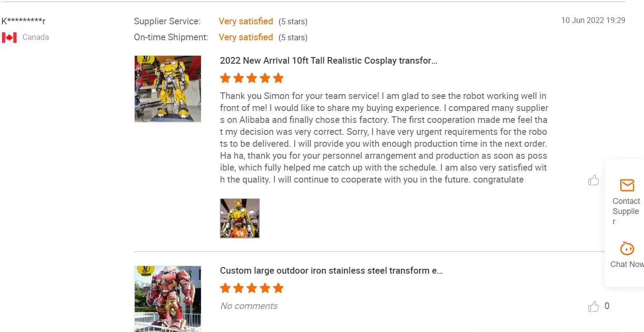Click 'Very satisfied' next to Supplier Service
Screen dimensions: 644x332
click(x=246, y=21)
